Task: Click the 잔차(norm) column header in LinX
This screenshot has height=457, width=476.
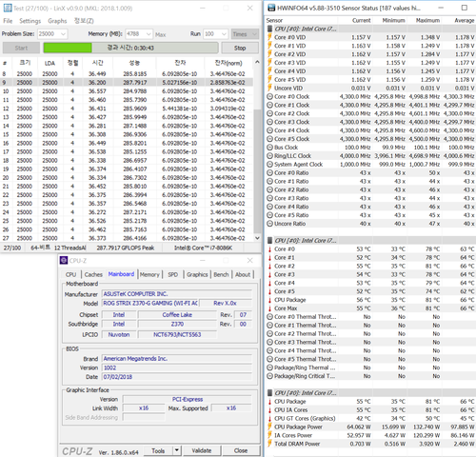Action: [x=228, y=63]
